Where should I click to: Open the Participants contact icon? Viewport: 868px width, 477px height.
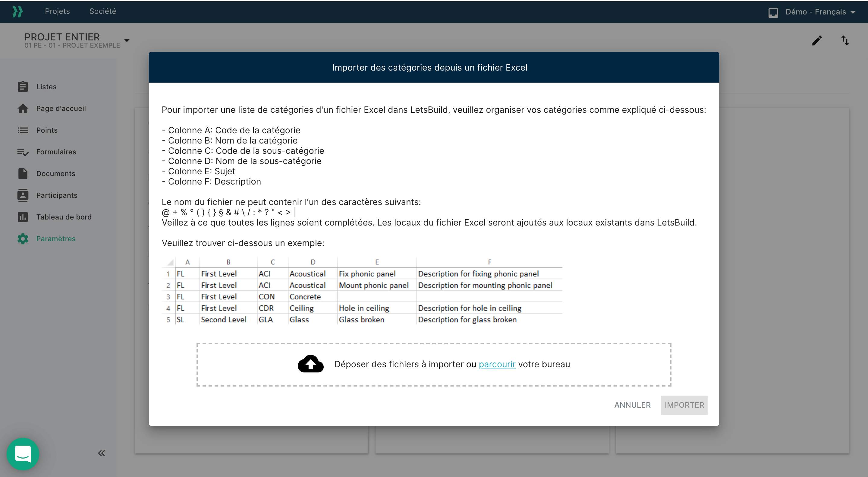[x=23, y=195]
